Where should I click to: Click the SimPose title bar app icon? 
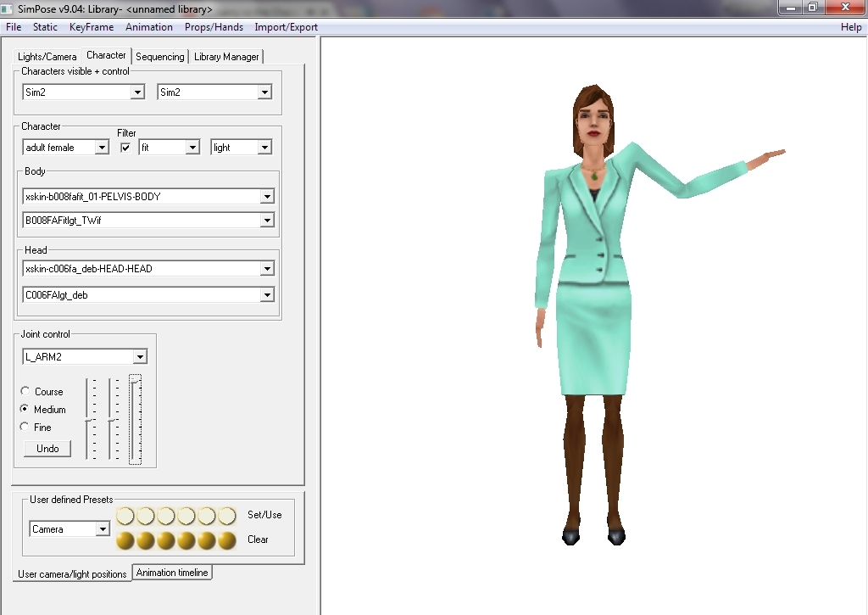8,8
